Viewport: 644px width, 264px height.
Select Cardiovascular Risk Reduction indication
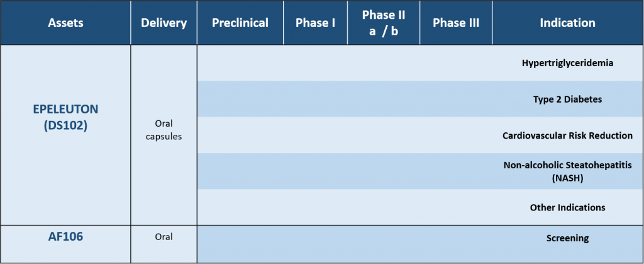567,135
